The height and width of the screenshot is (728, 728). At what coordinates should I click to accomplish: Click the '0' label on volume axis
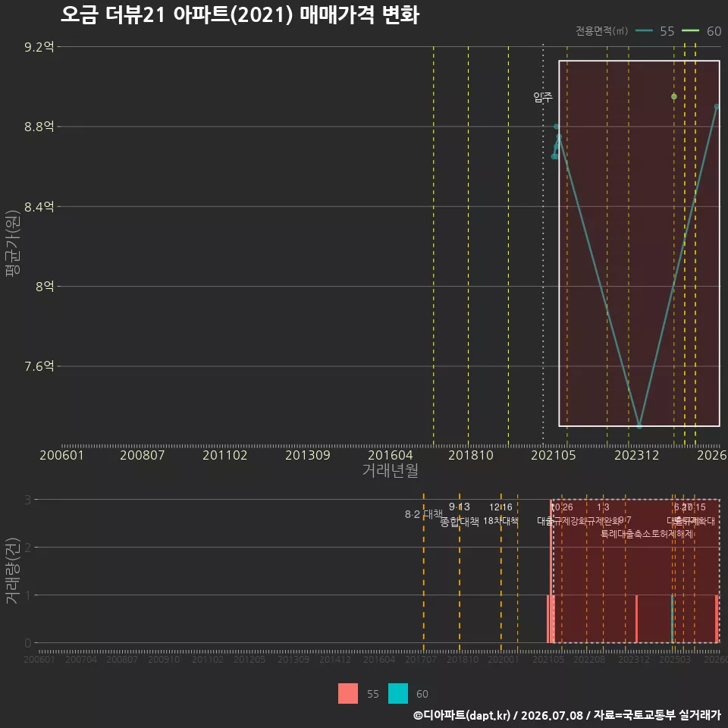28,643
